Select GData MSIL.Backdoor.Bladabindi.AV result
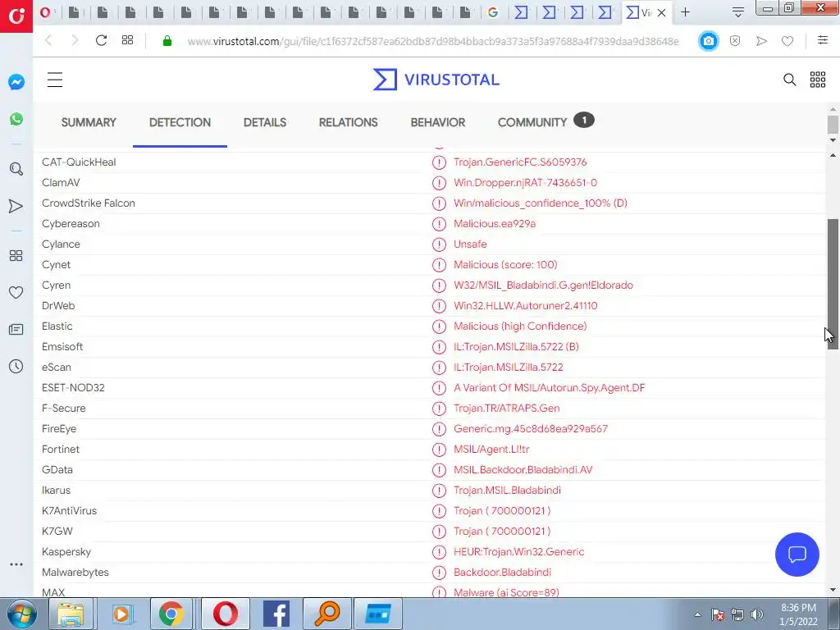The image size is (840, 630). coord(523,470)
